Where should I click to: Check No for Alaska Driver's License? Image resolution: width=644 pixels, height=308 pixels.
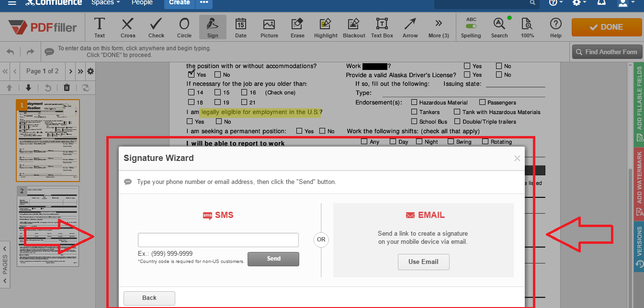499,74
